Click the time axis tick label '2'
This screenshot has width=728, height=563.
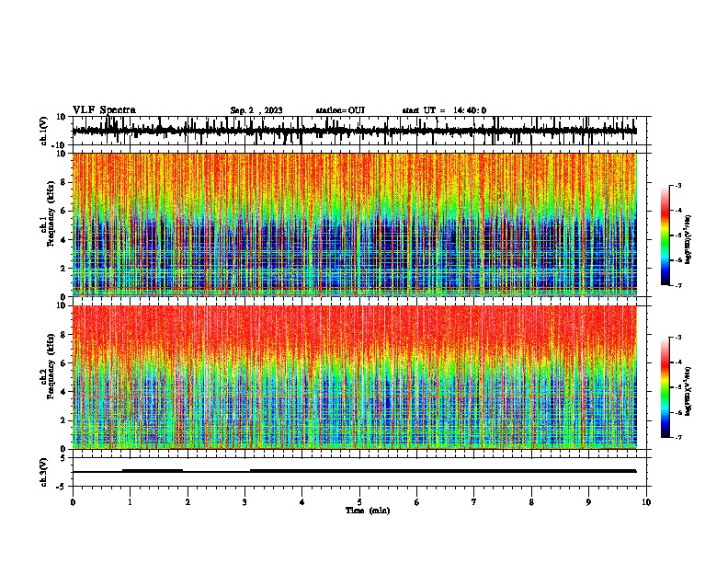(x=188, y=502)
